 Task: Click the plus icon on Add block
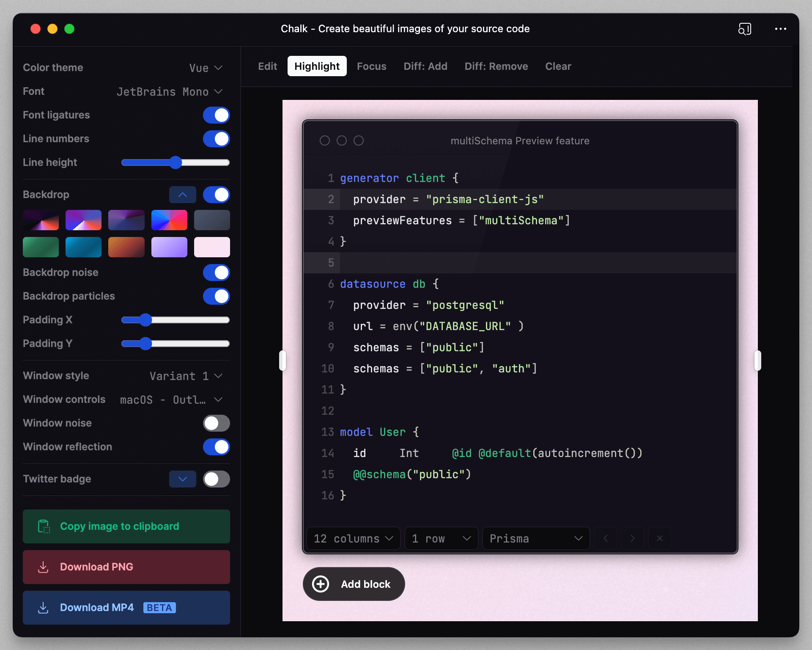(321, 584)
